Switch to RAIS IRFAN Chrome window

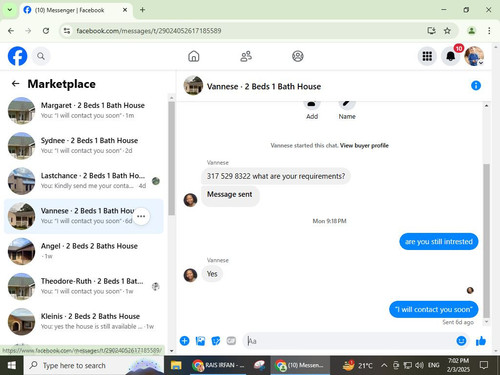pyautogui.click(x=218, y=366)
